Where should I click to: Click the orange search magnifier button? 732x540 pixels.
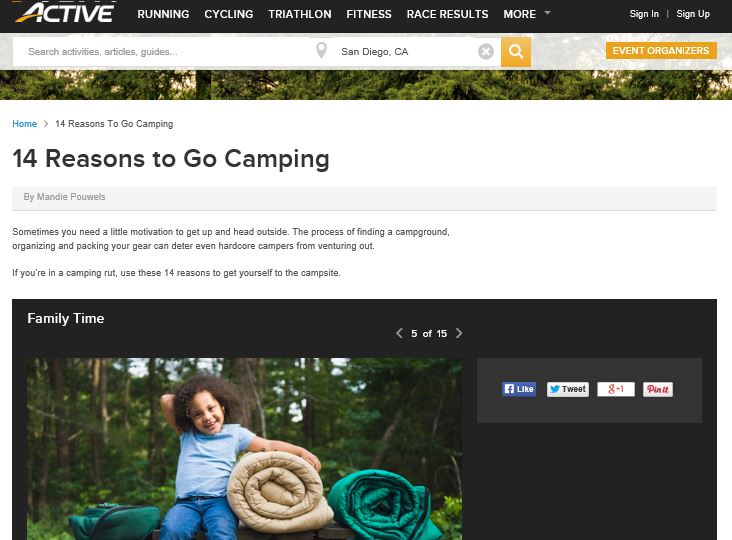click(516, 51)
